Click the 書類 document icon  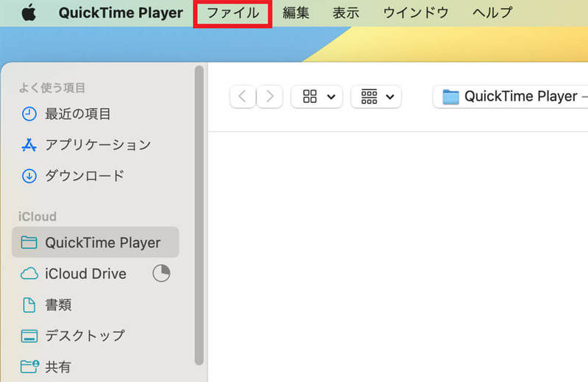pos(29,305)
